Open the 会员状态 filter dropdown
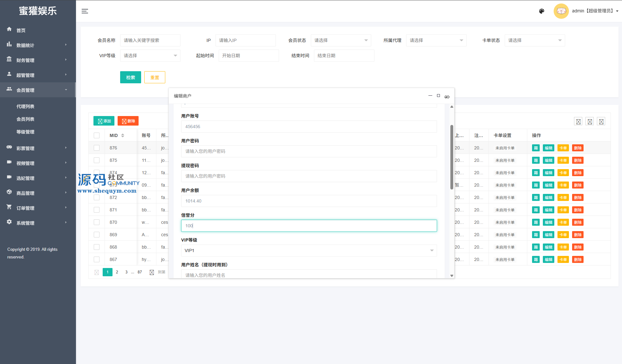622x364 pixels. pyautogui.click(x=341, y=40)
